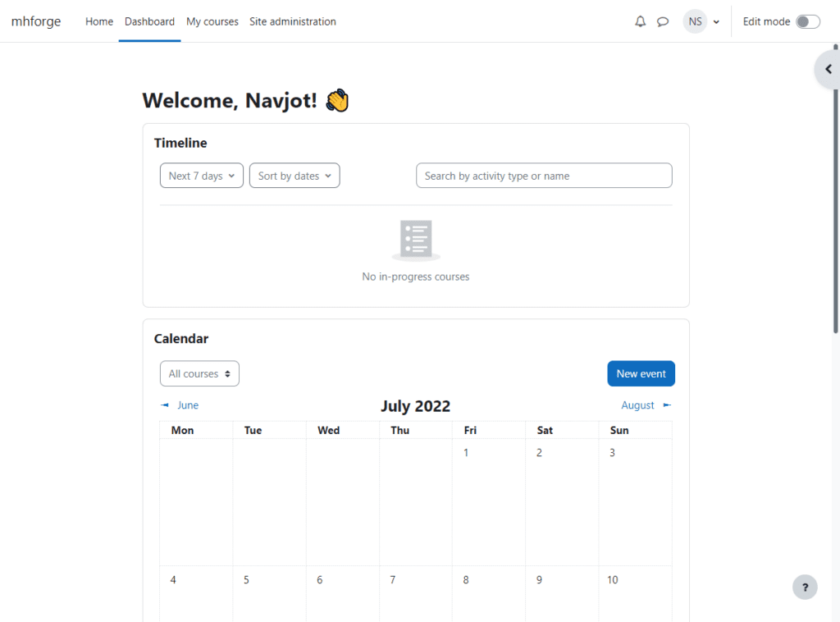Click the next month arrow icon

point(667,405)
